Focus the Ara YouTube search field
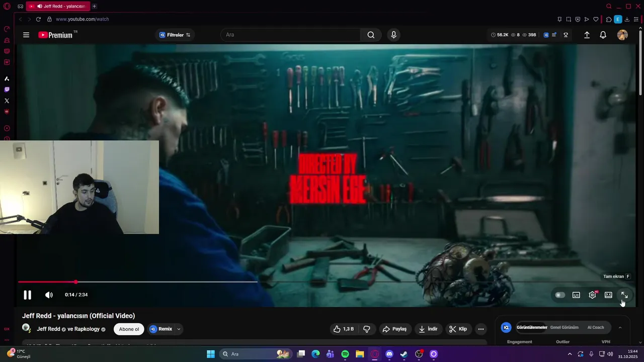 290,35
